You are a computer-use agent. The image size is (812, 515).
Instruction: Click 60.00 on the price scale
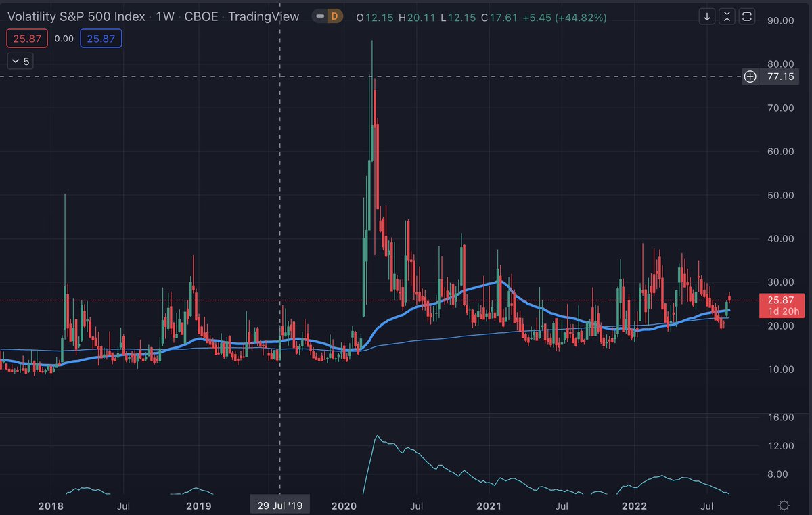(x=780, y=151)
